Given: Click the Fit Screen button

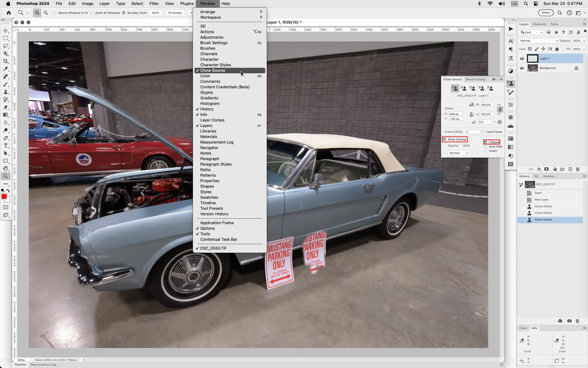Looking at the screenshot, I should pyautogui.click(x=175, y=13).
